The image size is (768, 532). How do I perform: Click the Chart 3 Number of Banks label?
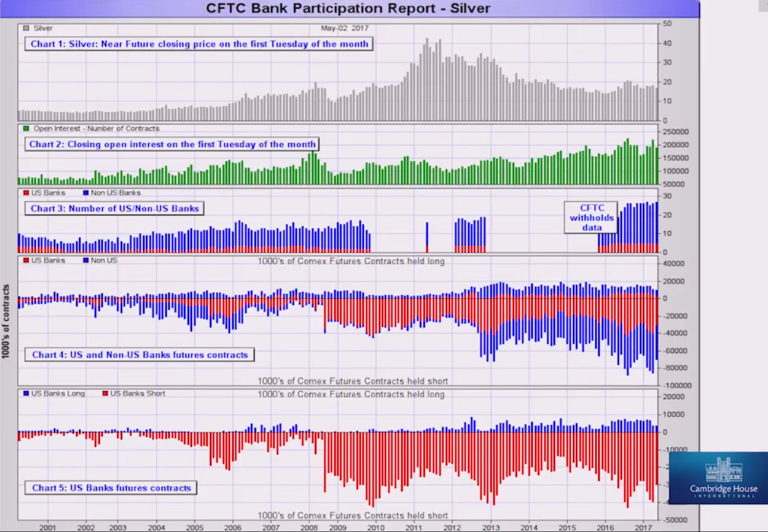click(115, 208)
